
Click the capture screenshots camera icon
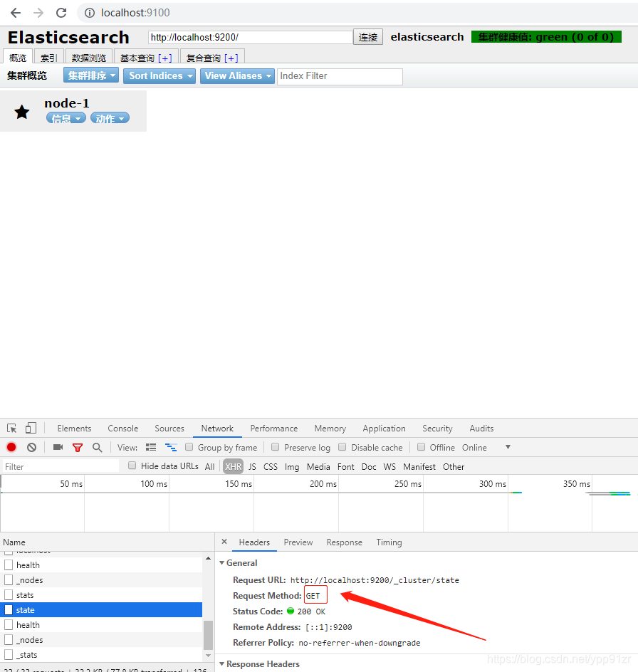point(58,448)
